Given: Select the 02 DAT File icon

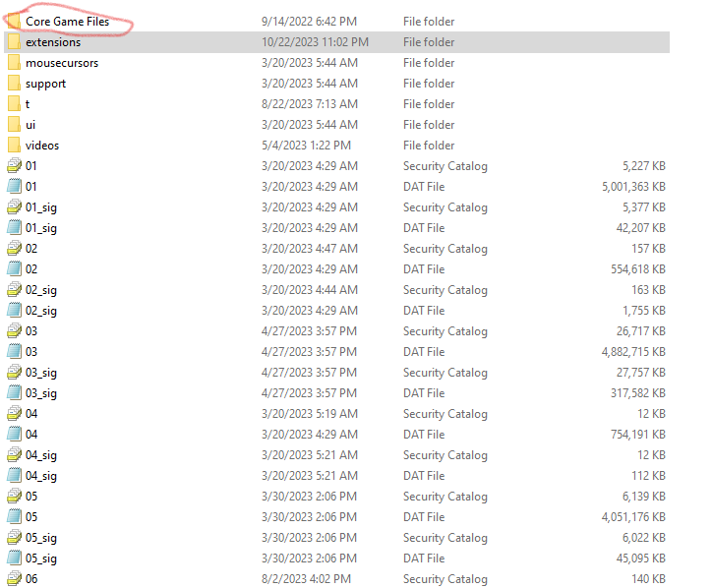Looking at the screenshot, I should [14, 269].
